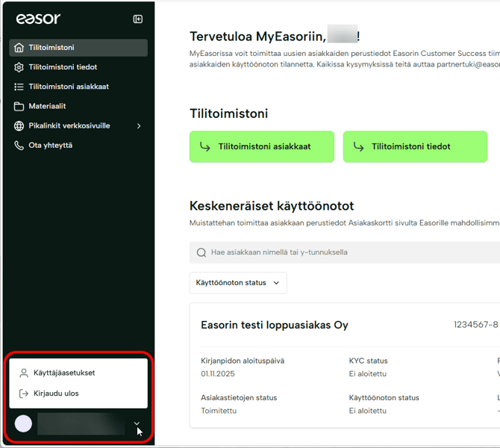Screen dimensions: 500x448
Task: Open the Käyttöönoton status dropdown
Action: click(238, 283)
